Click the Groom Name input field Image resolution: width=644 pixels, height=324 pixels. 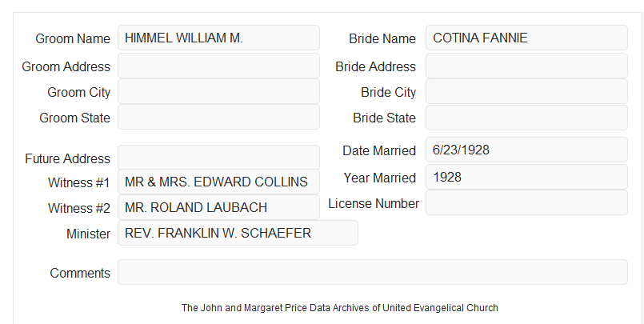point(218,38)
